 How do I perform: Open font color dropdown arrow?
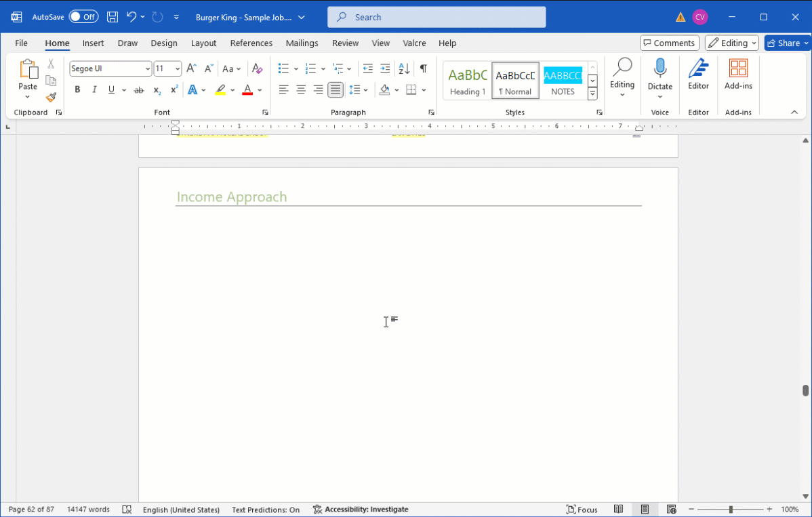(x=260, y=90)
